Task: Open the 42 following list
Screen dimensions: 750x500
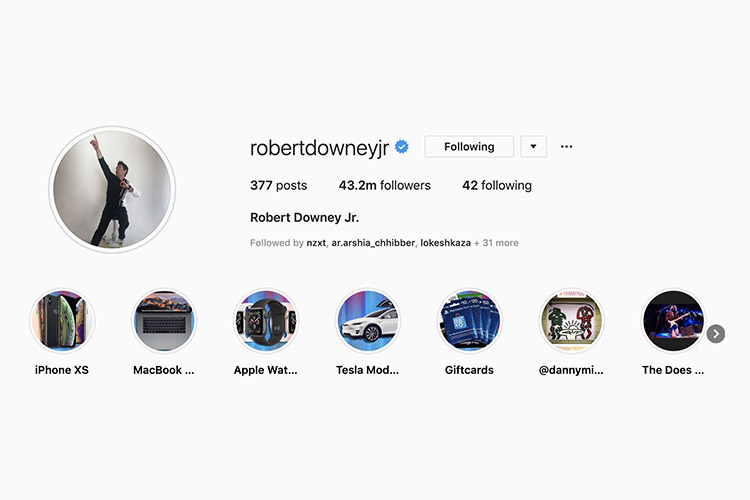Action: coord(497,185)
